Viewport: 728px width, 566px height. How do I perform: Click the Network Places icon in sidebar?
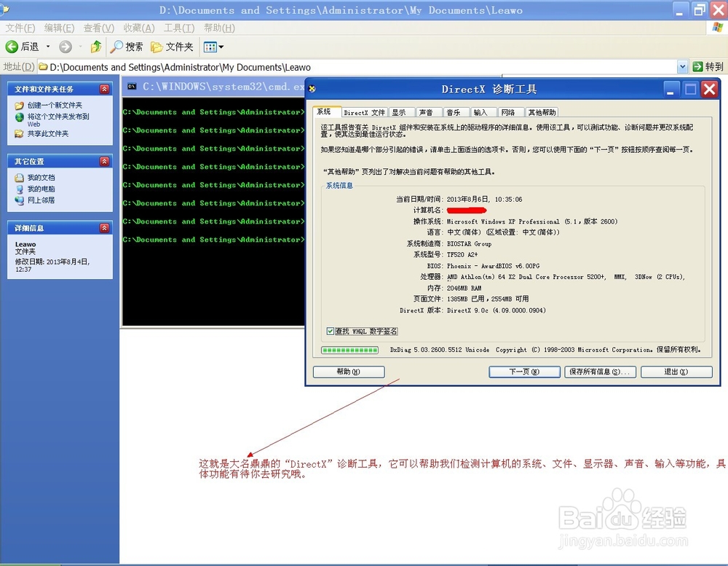pos(19,200)
